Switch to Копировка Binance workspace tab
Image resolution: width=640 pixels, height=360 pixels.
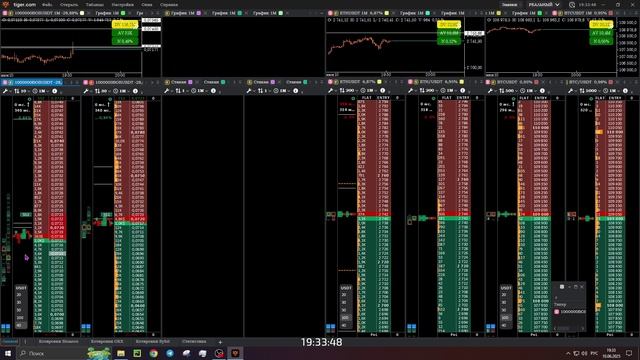pos(58,342)
